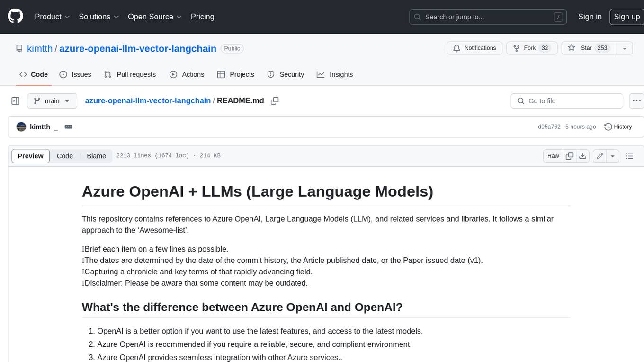Image resolution: width=644 pixels, height=362 pixels.
Task: Click the Disclaimer line of the README
Action: (195, 283)
